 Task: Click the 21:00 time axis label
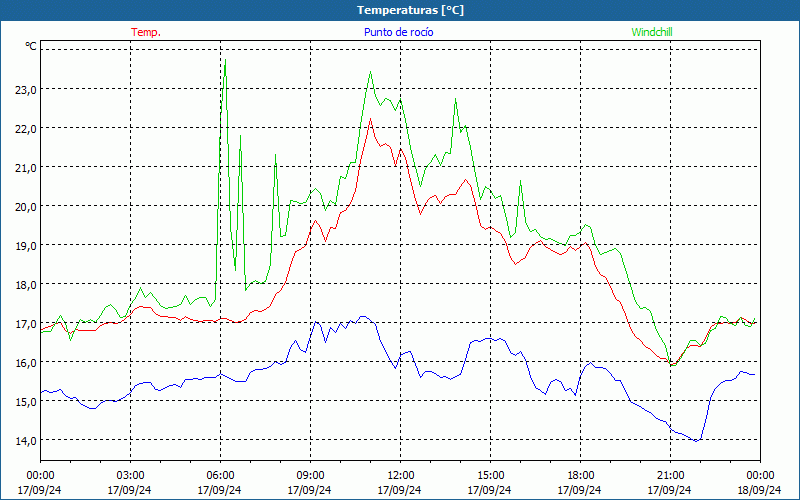point(670,475)
